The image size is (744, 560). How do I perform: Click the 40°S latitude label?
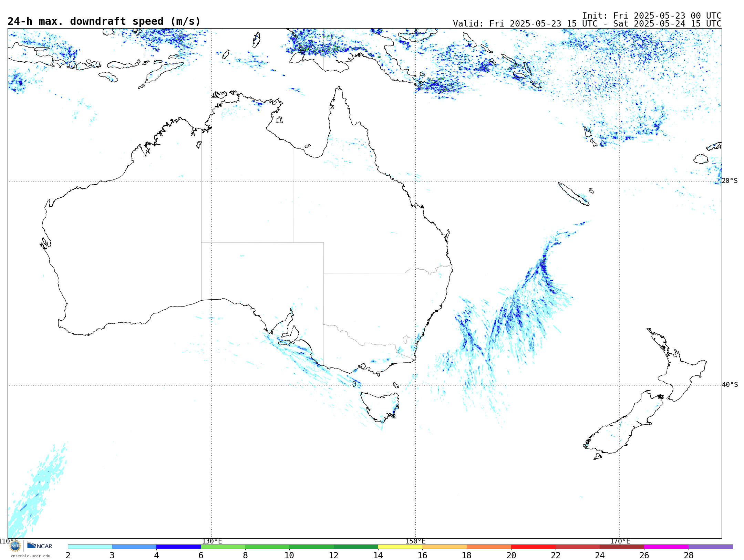(730, 385)
